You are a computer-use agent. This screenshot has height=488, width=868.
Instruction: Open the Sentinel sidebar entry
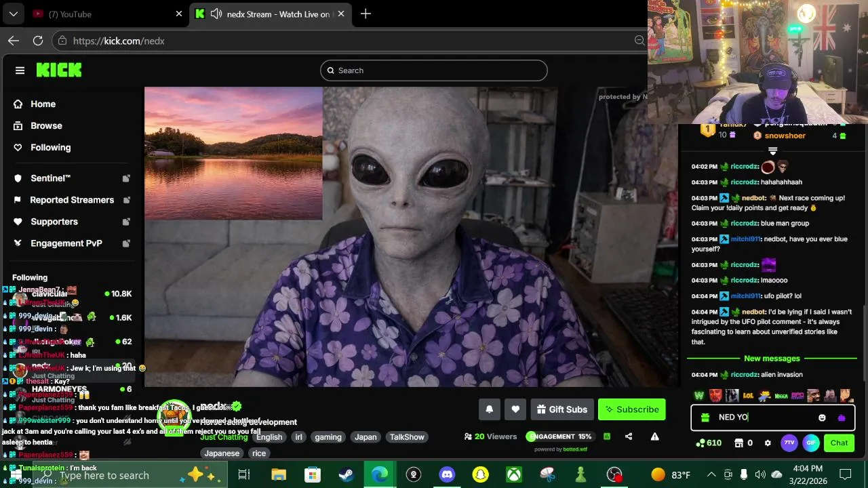click(x=50, y=178)
